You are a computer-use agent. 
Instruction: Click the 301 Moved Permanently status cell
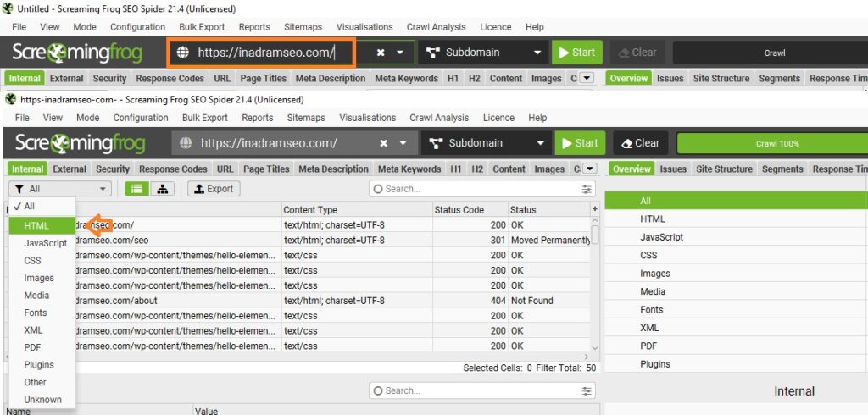tap(549, 241)
